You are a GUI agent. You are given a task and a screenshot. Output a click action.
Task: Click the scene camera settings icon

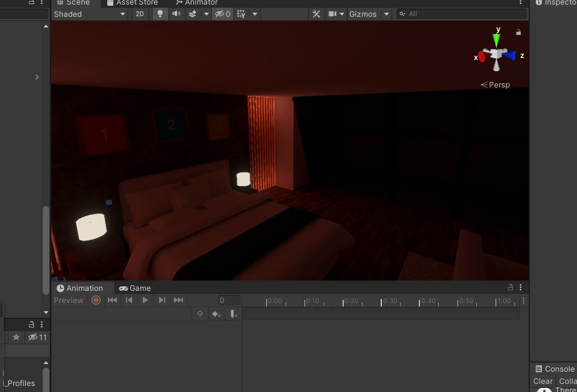pyautogui.click(x=332, y=14)
